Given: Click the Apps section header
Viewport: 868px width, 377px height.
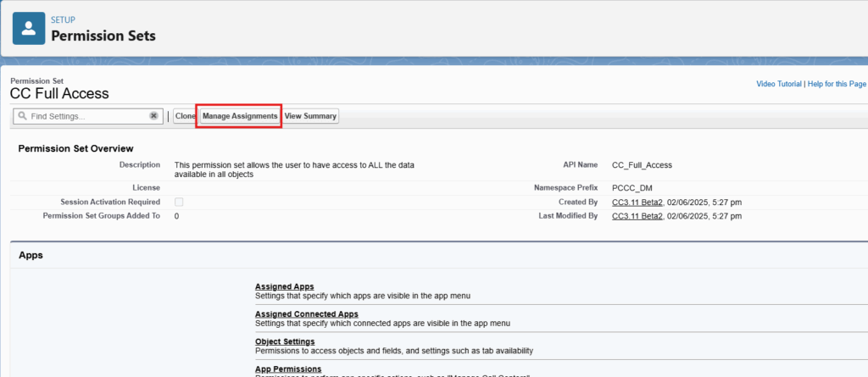Looking at the screenshot, I should point(31,255).
